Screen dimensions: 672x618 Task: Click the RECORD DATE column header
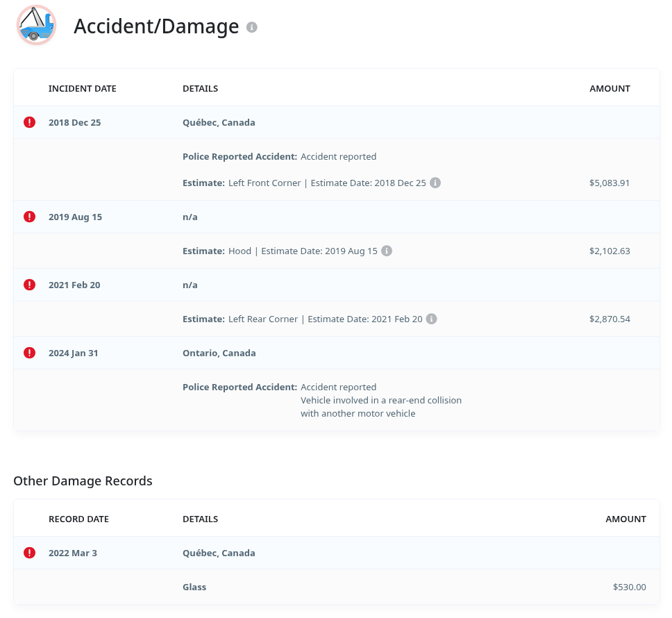point(78,519)
